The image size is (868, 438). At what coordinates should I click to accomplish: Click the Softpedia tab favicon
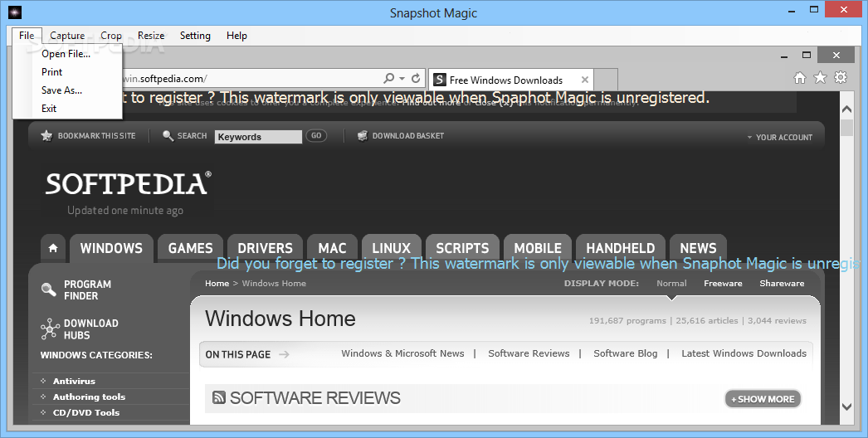click(x=440, y=80)
